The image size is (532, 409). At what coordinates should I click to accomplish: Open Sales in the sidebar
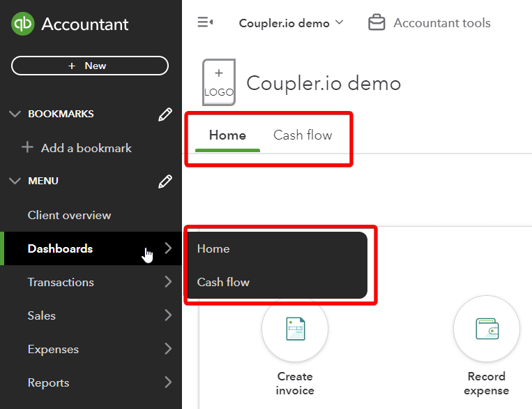point(41,315)
